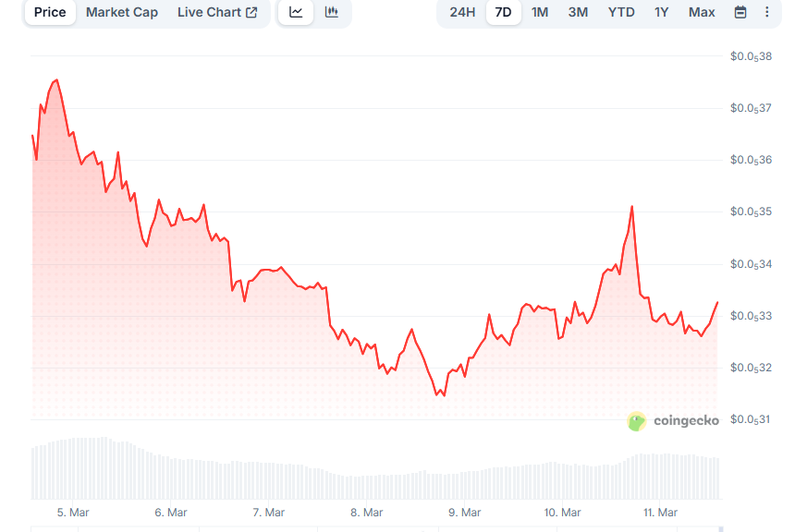Viewport: 795px width, 532px height.
Task: Open the Live Chart page
Action: point(211,12)
